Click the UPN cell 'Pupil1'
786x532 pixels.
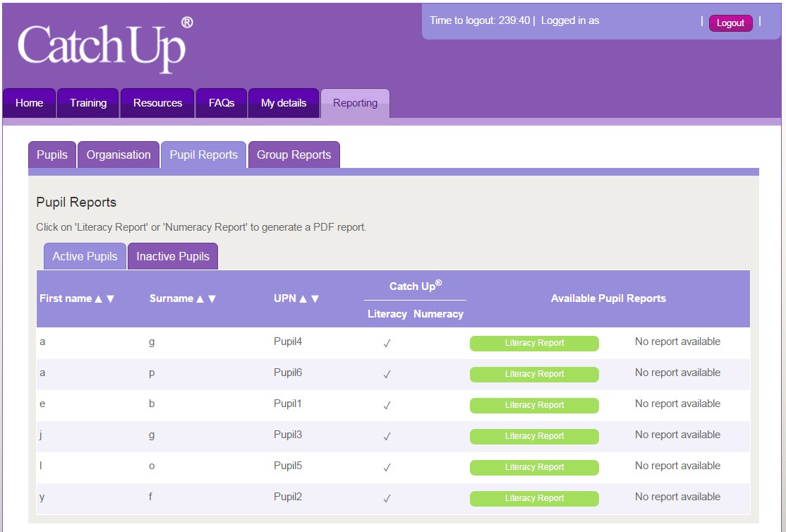click(x=288, y=404)
